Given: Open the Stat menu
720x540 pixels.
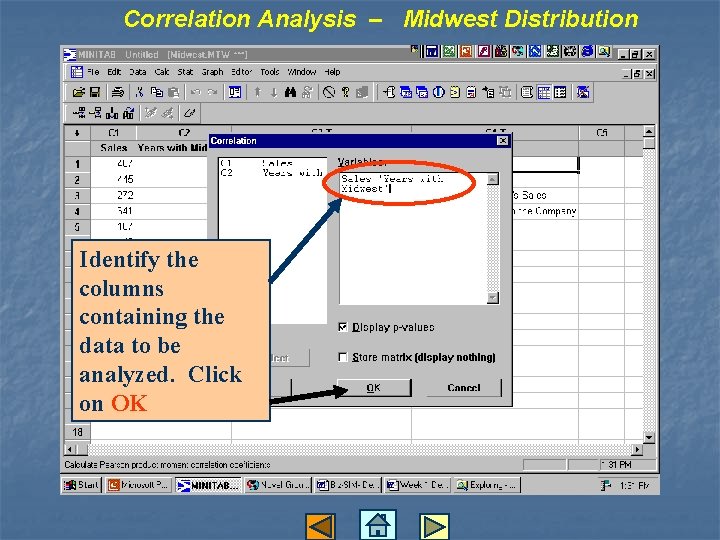Looking at the screenshot, I should coord(185,72).
